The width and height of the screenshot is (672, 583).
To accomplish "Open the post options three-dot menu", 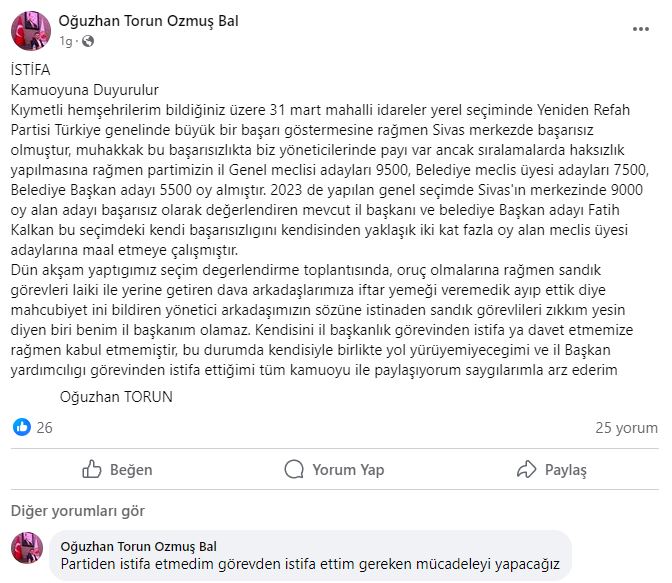I will coord(640,30).
